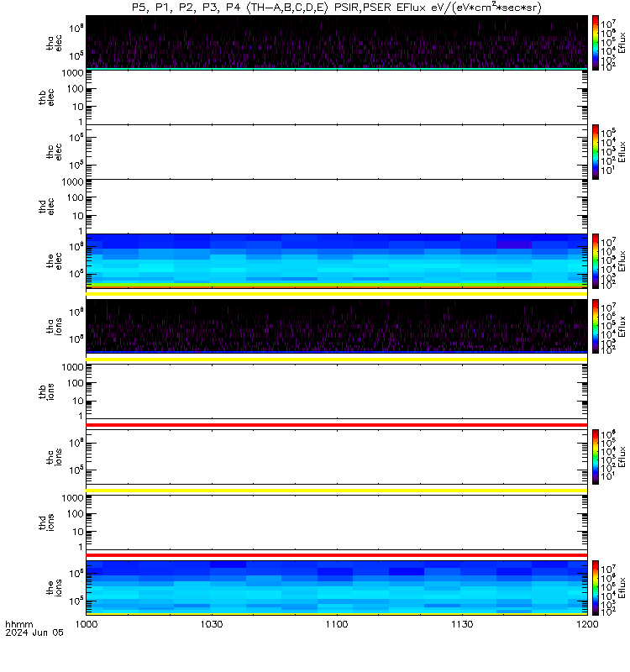Image resolution: width=630 pixels, height=672 pixels.
Task: Click the plot title starting with P5, P1, P2
Action: (337, 8)
